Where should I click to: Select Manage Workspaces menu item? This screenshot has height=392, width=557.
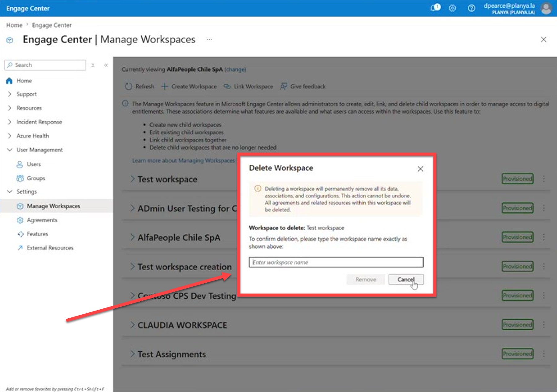(54, 206)
